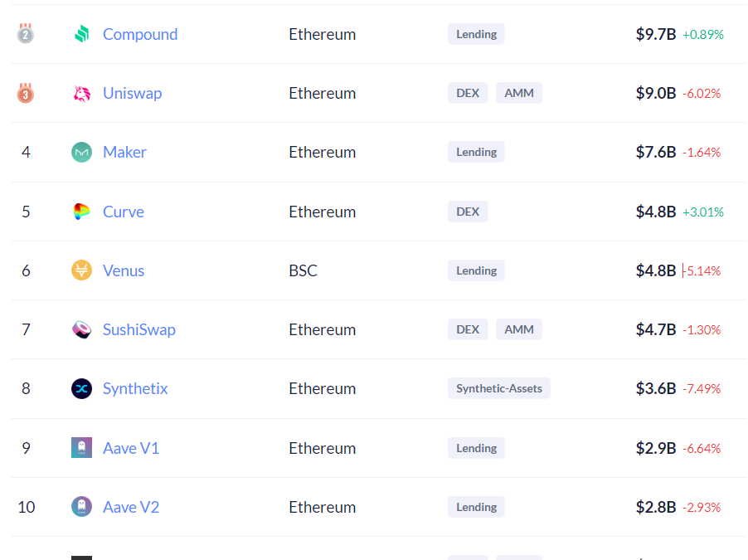
Task: Click the Synthetix dark logo icon
Action: (x=81, y=388)
